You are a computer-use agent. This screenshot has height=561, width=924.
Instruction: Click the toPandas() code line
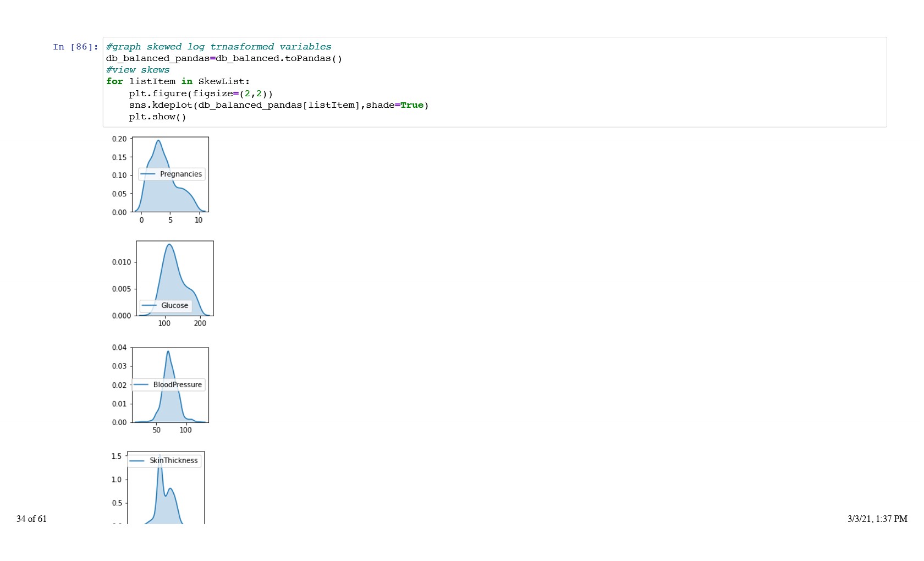(224, 58)
